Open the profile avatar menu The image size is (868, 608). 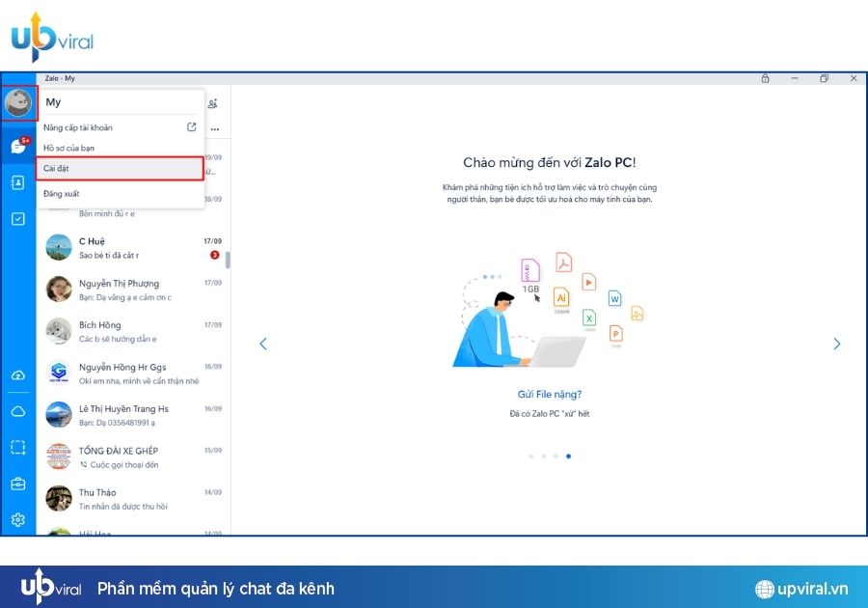click(18, 103)
